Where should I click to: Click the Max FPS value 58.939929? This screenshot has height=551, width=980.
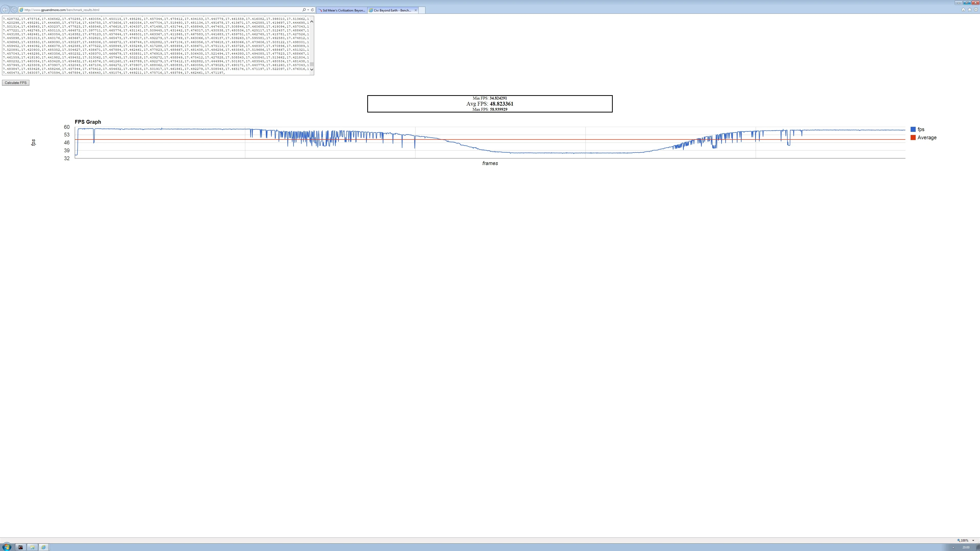coord(498,109)
